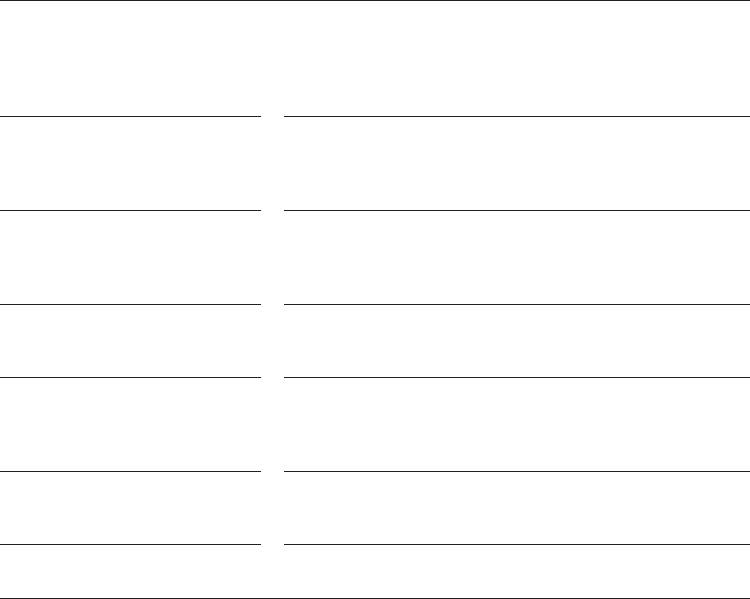Image resolution: width=750 pixels, height=599 pixels.
Task: Select the empty right cell in the last row
Action: click(516, 571)
